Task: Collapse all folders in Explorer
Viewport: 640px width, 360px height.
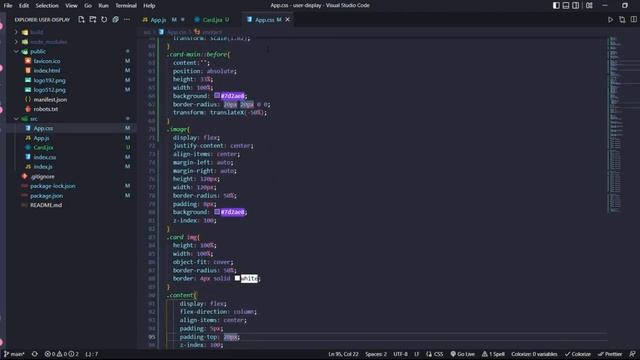Action: [116, 20]
